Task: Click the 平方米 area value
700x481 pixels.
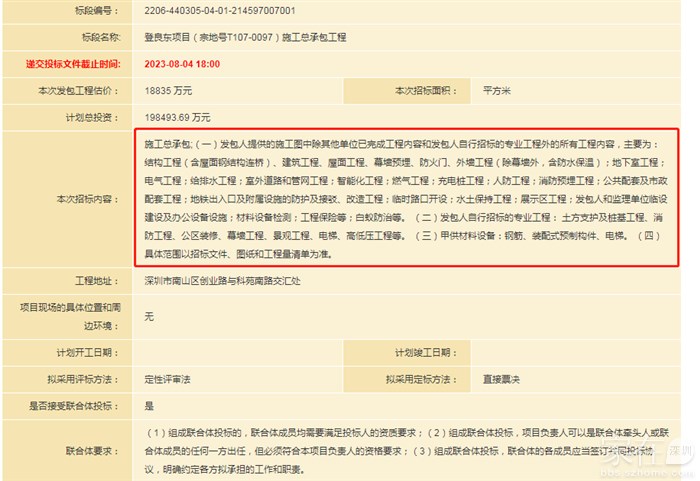Action: [x=496, y=91]
